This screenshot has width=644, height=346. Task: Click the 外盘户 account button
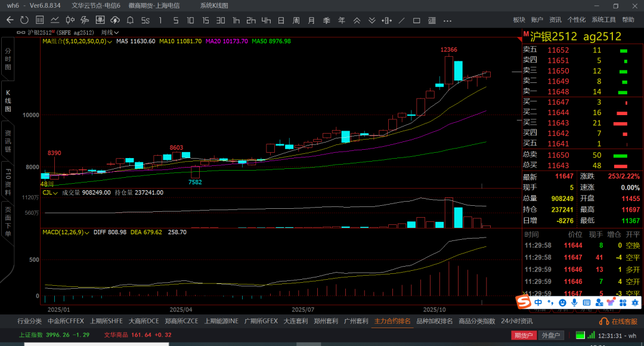(x=551, y=335)
